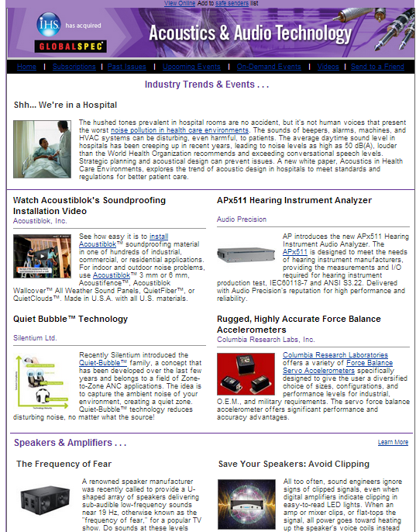
Task: Click the Quiet Bubble diagram image
Action: click(42, 382)
